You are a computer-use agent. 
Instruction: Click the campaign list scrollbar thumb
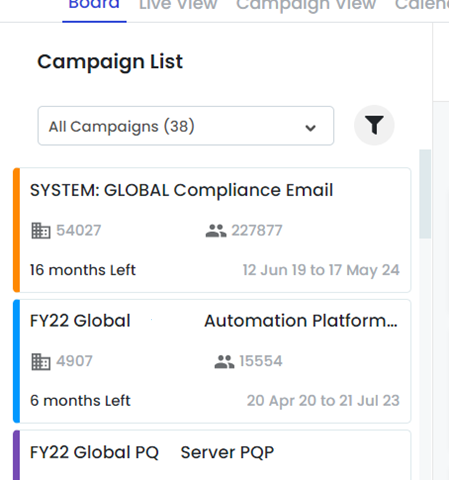[425, 194]
